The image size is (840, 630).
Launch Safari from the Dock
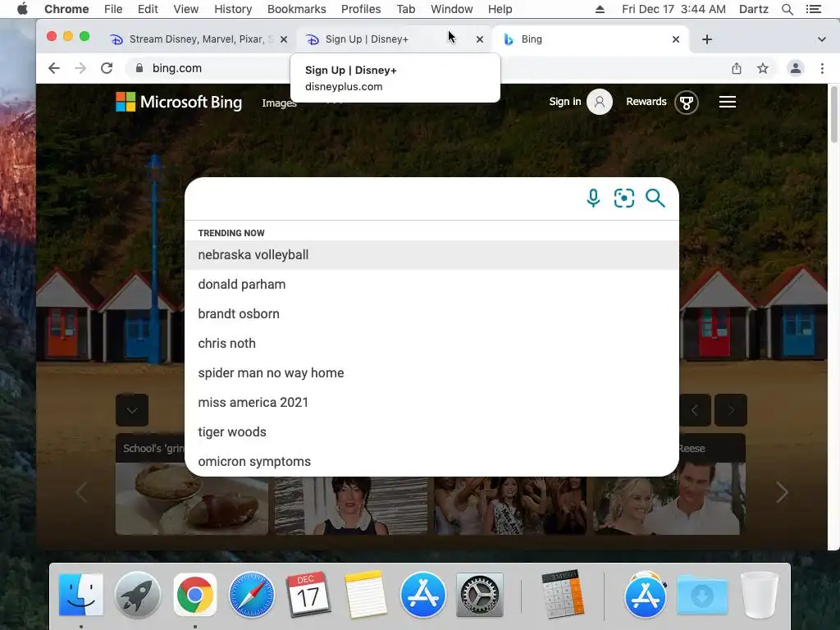point(252,595)
